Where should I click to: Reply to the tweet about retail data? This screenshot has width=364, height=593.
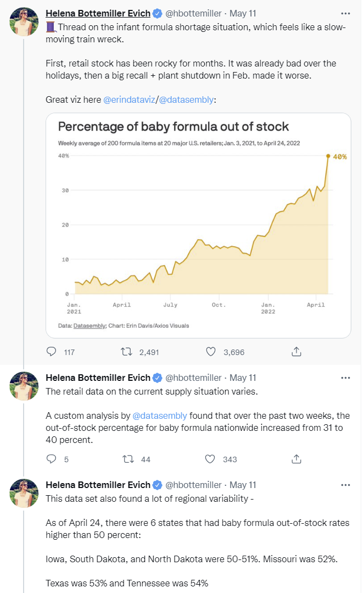[52, 459]
